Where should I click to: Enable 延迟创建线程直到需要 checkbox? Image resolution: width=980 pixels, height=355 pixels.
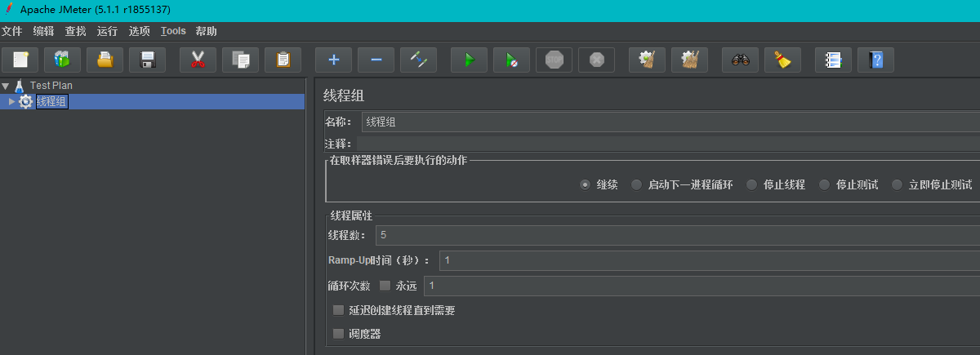coord(338,310)
